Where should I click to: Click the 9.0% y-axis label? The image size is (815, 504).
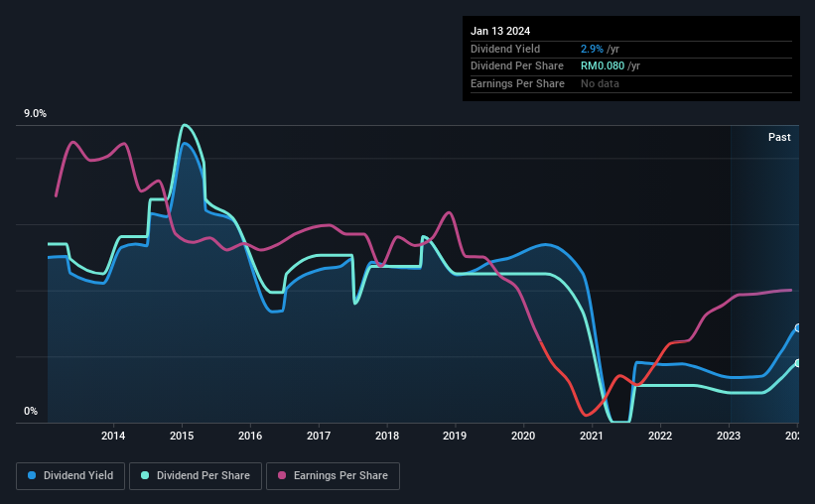pyautogui.click(x=35, y=113)
